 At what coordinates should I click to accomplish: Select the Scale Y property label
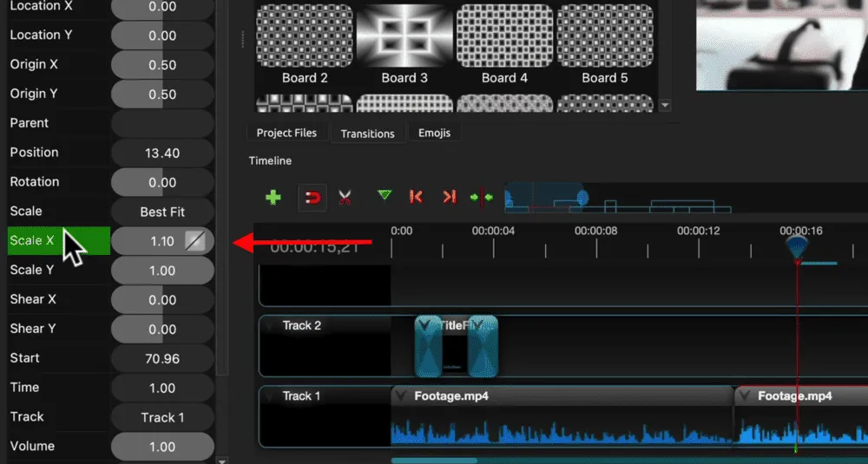click(x=32, y=270)
